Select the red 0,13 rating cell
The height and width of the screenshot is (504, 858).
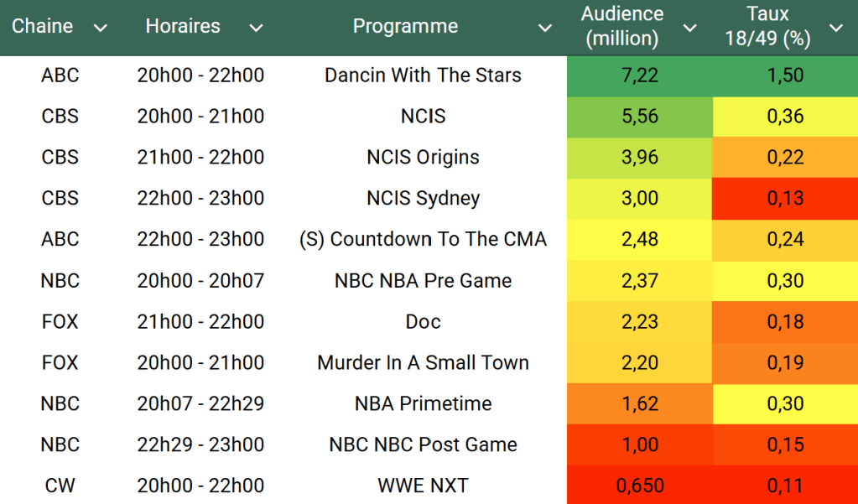pyautogui.click(x=785, y=199)
